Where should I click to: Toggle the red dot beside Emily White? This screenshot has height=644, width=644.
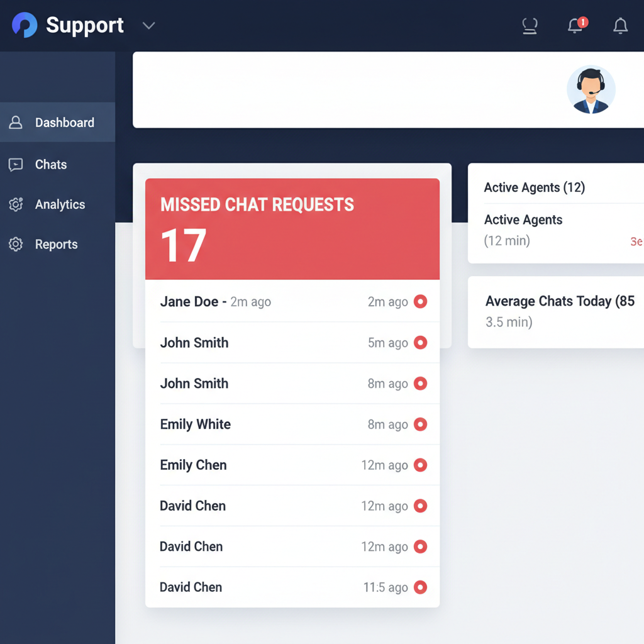tap(420, 425)
